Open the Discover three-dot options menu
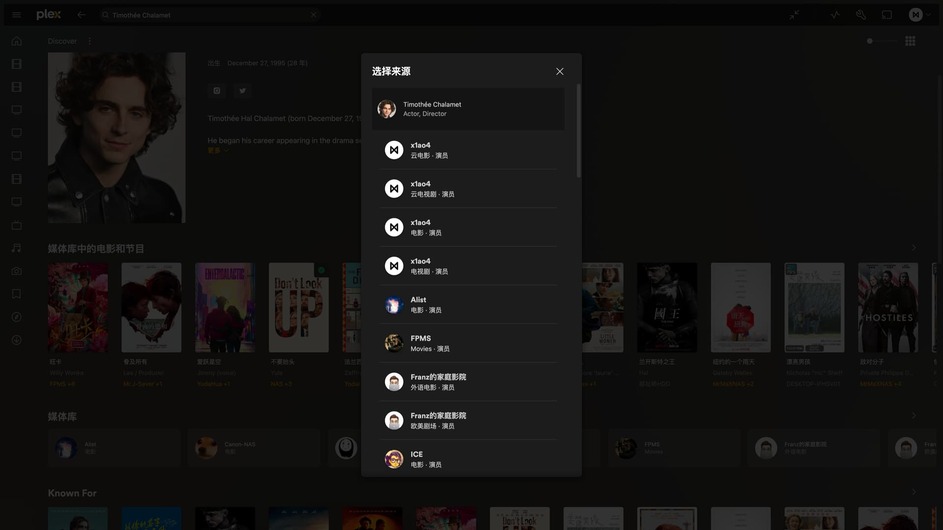Viewport: 943px width, 530px height. [90, 41]
